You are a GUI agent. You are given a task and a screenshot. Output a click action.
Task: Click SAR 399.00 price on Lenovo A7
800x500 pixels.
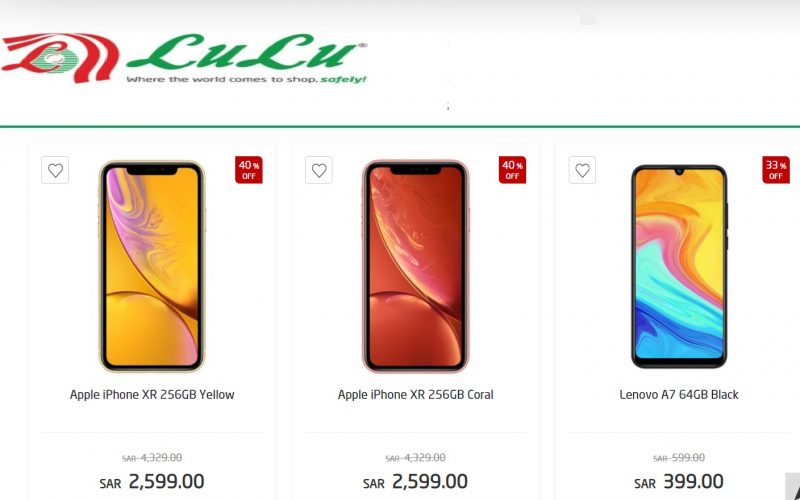point(679,482)
